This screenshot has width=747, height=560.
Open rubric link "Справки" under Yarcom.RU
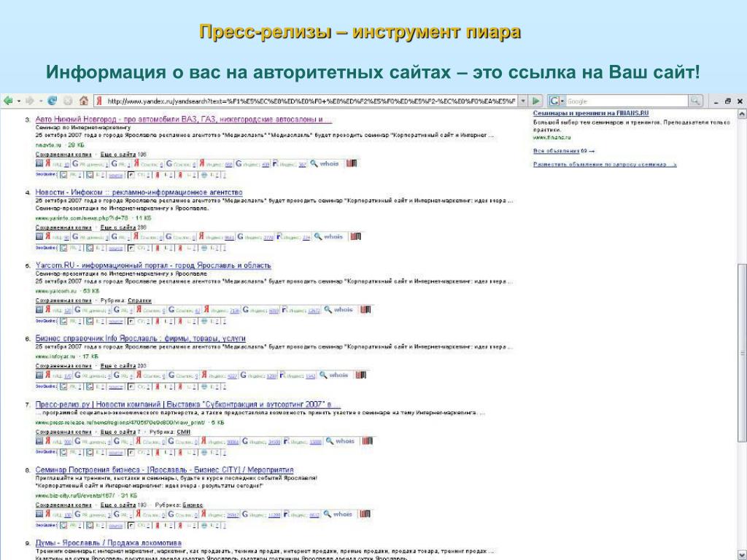click(x=139, y=300)
